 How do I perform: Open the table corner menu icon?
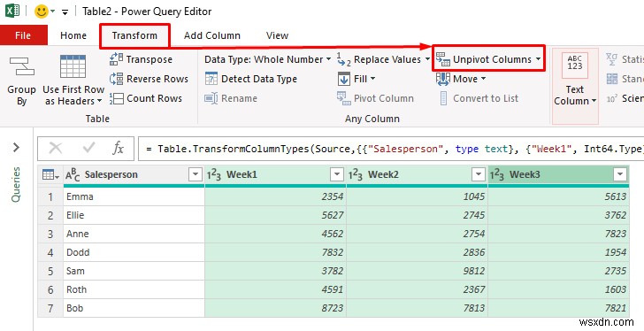pos(50,175)
